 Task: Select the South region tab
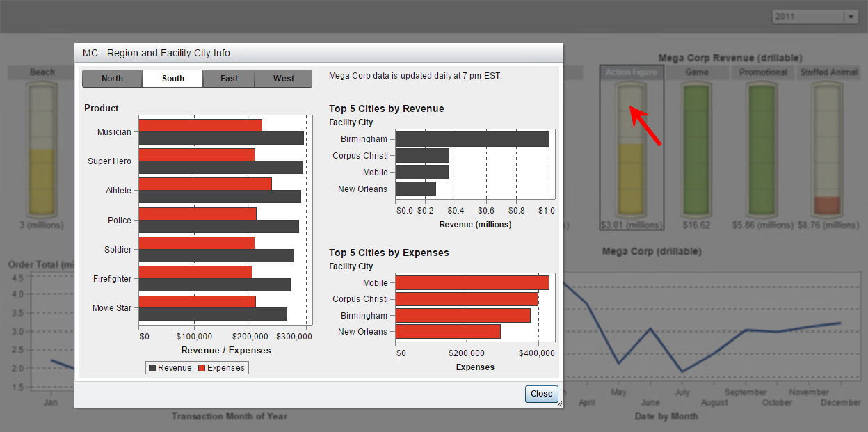[173, 79]
